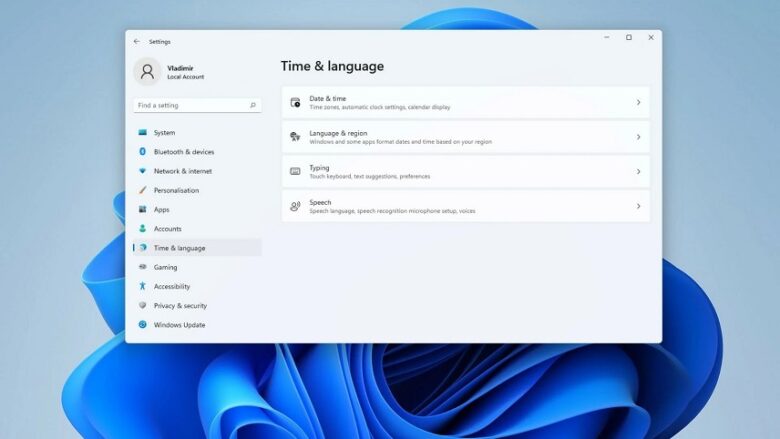Go to Accessibility settings
This screenshot has width=780, height=439.
click(197, 286)
